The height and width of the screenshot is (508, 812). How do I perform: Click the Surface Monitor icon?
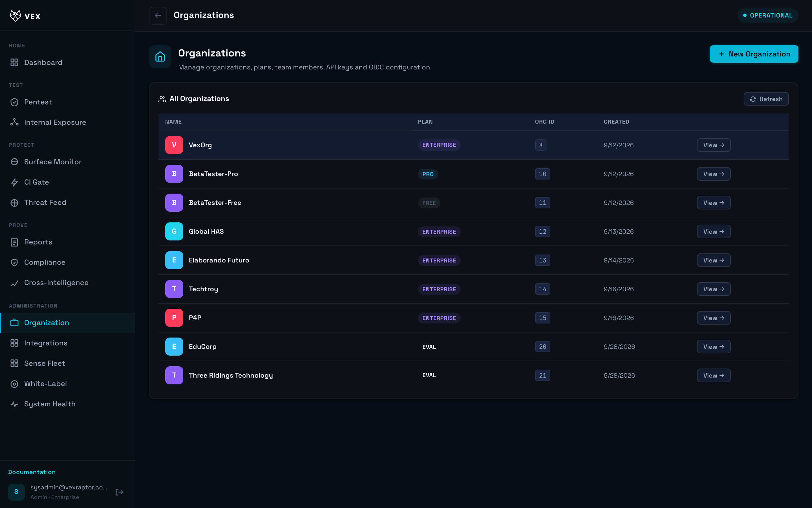14,162
